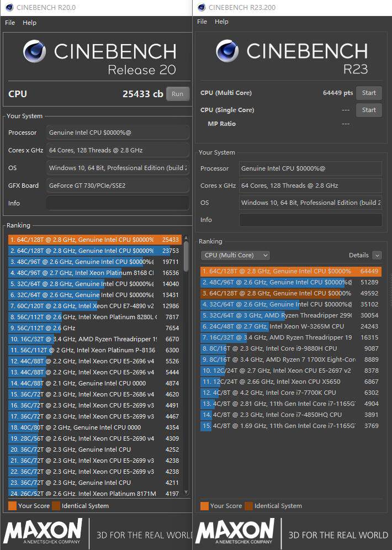This screenshot has width=392, height=550.
Task: Click the Info input field in R23 window
Action: (310, 220)
